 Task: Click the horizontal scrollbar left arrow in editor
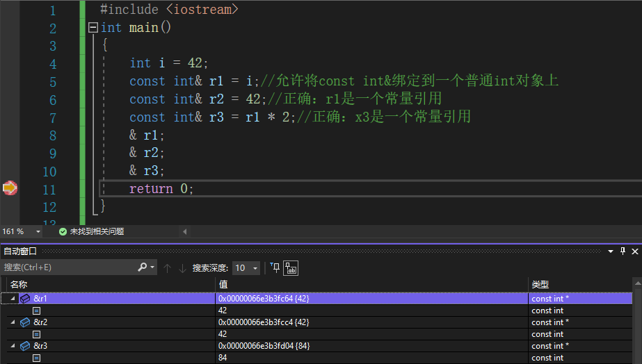[x=184, y=231]
